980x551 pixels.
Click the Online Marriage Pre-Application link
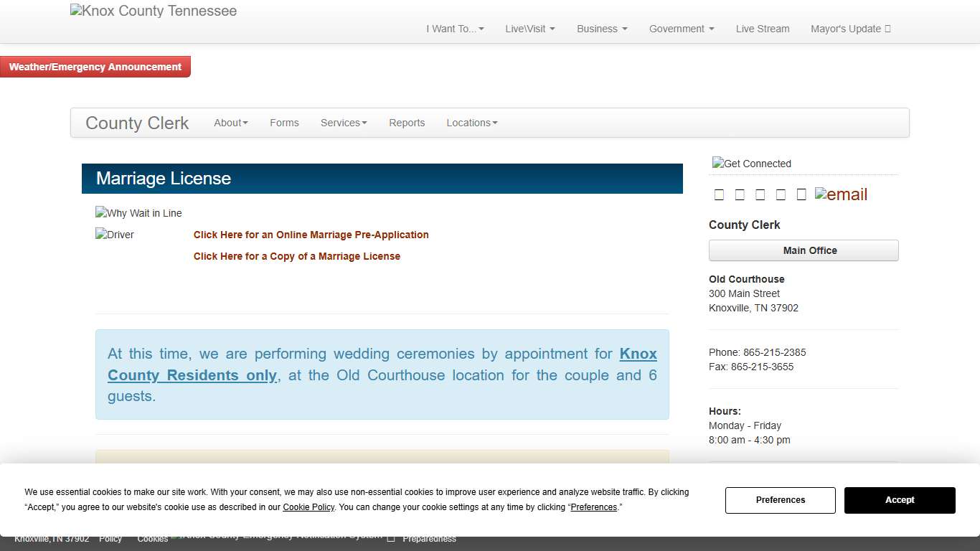[x=311, y=235]
